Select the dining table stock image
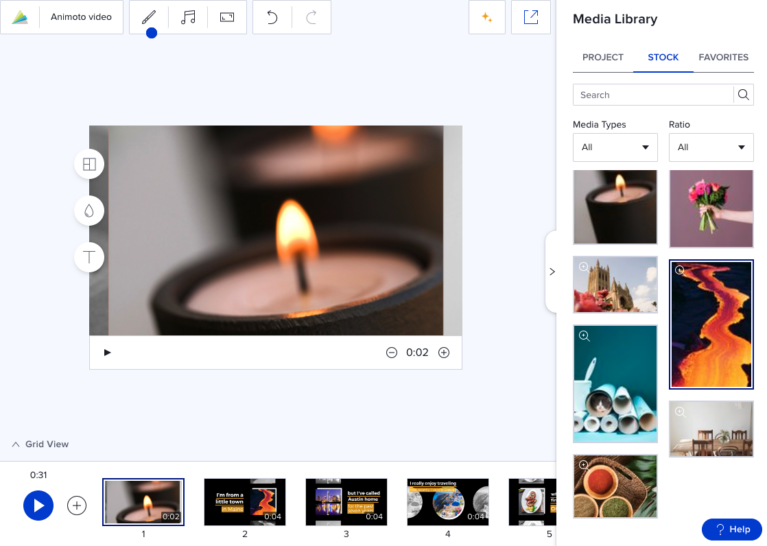 711,430
